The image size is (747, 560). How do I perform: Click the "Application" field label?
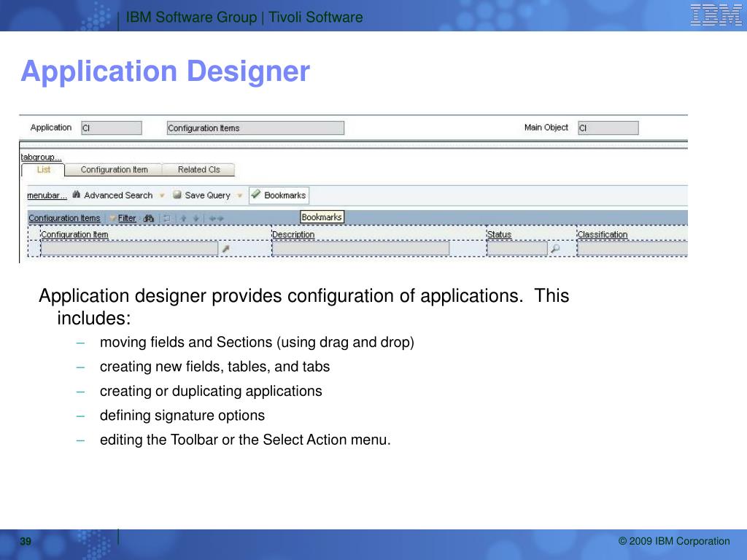tap(51, 128)
